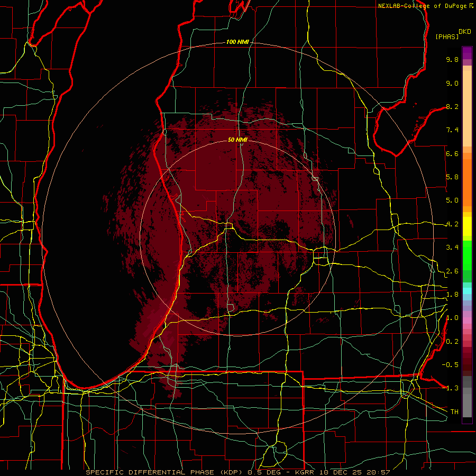Click the 50 NMI range ring label

coord(237,140)
